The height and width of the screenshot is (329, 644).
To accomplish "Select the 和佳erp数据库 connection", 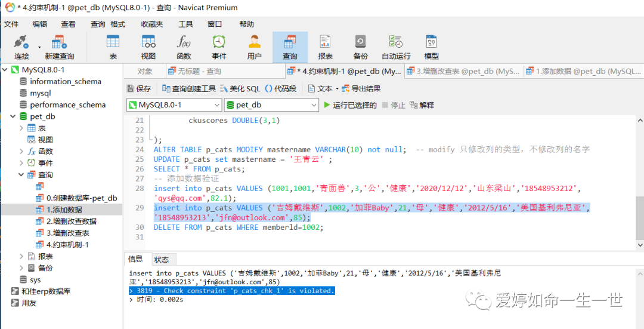I will tap(45, 291).
